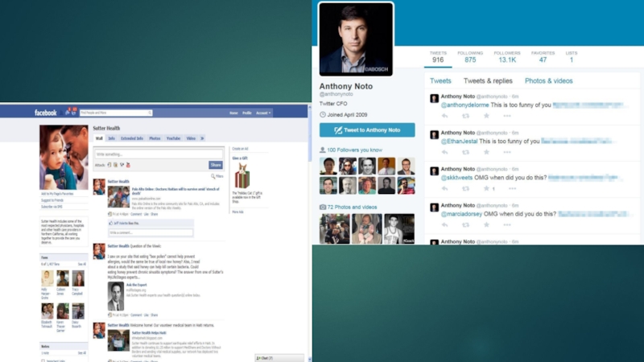Retweet the @anthonydelorme tweet
Screen dimensions: 644x362
pos(465,116)
